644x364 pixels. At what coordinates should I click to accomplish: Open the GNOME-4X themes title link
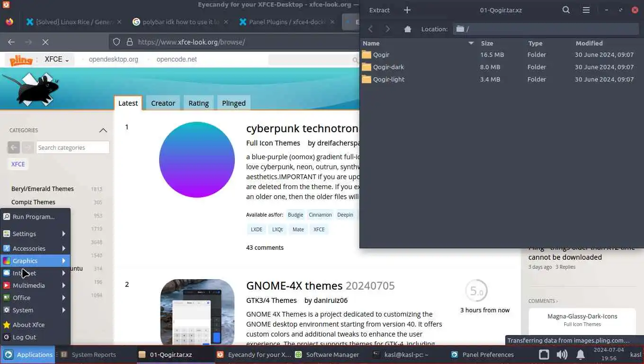[294, 286]
